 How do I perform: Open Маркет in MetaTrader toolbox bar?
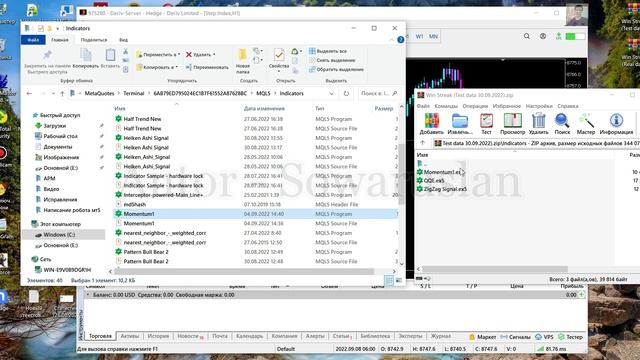(483, 337)
